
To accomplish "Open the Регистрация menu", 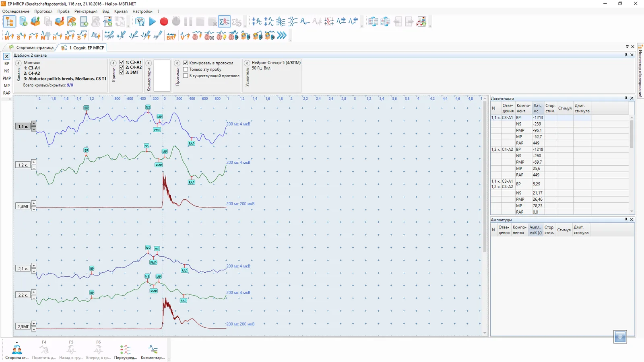I will pos(86,11).
